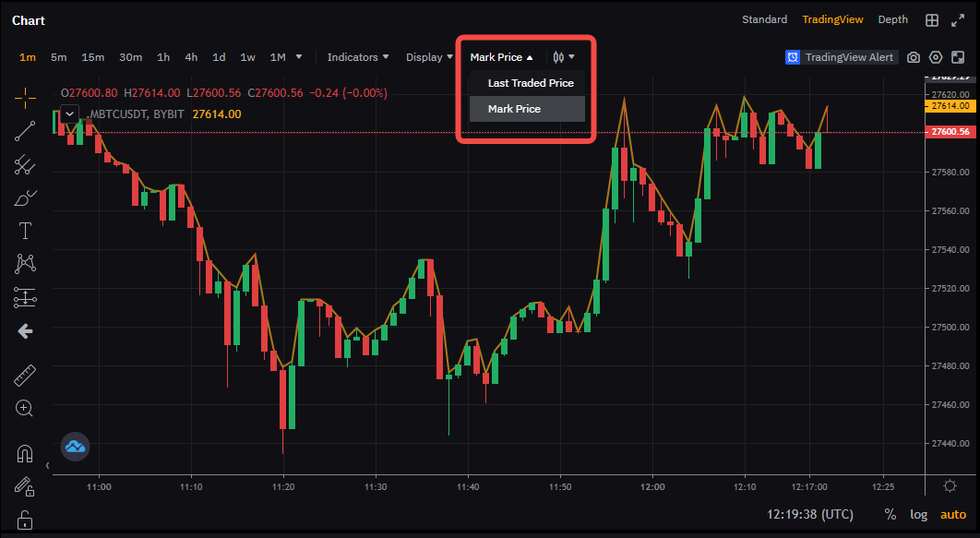The width and height of the screenshot is (980, 538).
Task: Open chart settings hexagon icon
Action: (x=936, y=57)
